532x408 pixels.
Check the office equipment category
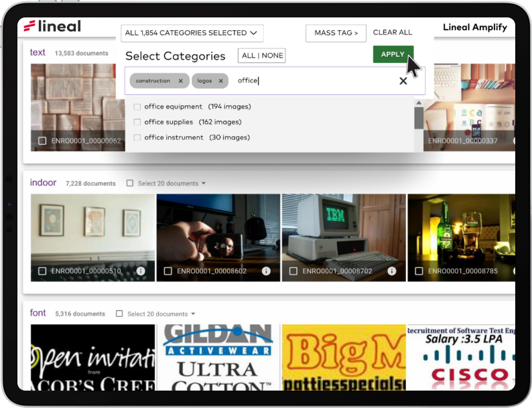pos(137,107)
